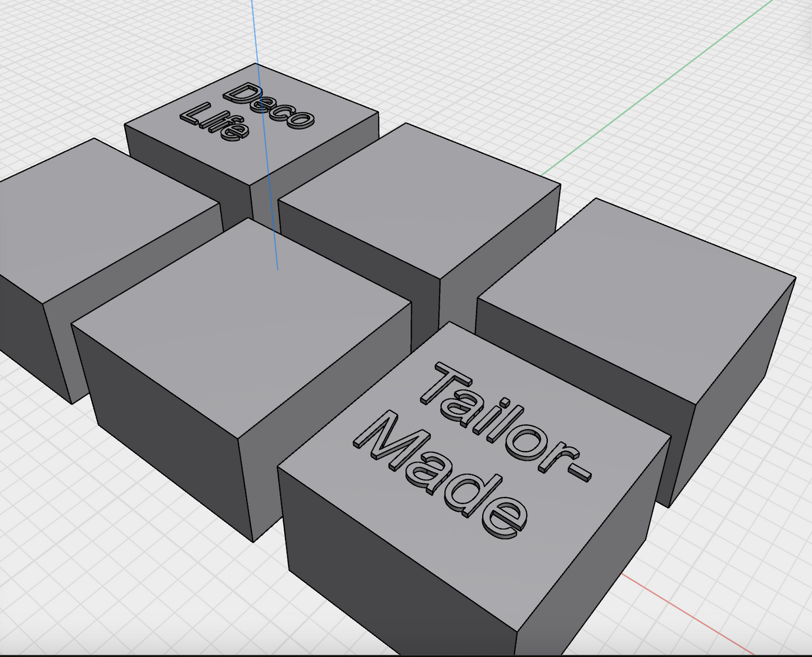Image resolution: width=812 pixels, height=657 pixels.
Task: Select the embossed "Deco" text on the cube
Action: click(x=269, y=105)
